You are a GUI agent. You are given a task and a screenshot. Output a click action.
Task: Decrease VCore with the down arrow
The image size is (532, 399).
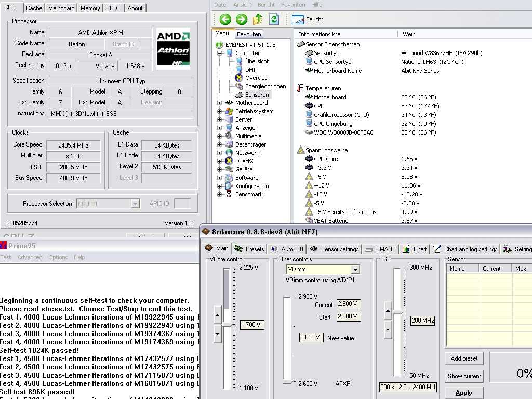coord(218,334)
